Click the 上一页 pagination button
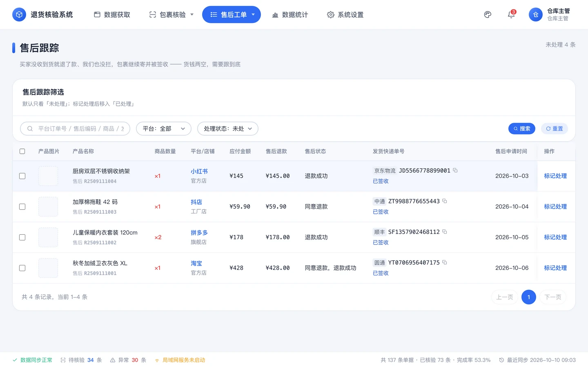This screenshot has width=588, height=368. [x=505, y=297]
